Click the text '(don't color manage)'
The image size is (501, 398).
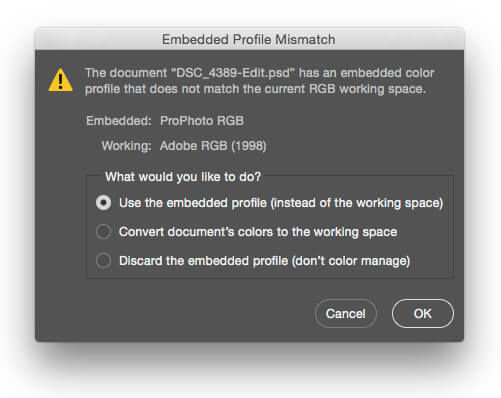pos(351,261)
